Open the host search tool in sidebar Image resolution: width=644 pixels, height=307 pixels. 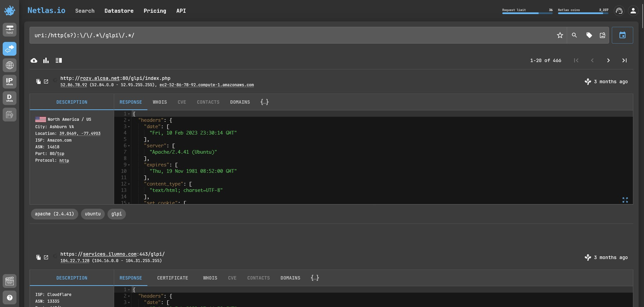[9, 30]
